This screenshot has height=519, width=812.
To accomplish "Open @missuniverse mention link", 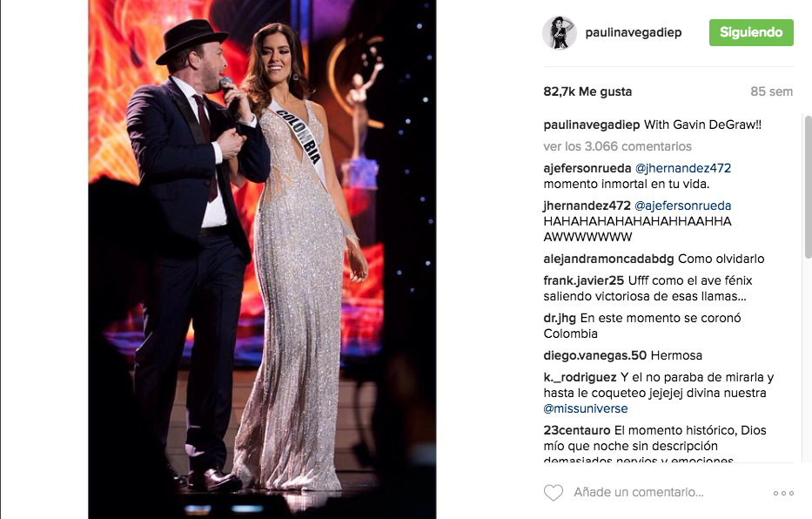I will 585,408.
